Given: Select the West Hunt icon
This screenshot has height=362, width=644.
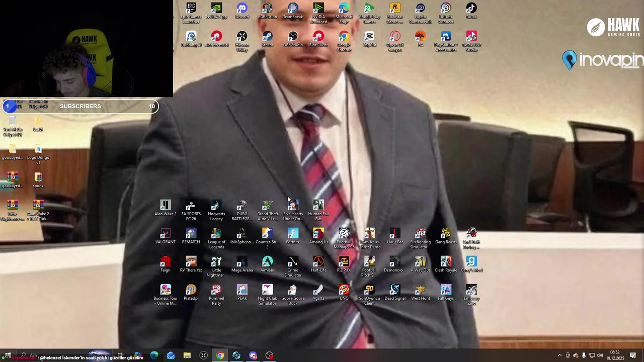Looking at the screenshot, I should click(x=420, y=293).
